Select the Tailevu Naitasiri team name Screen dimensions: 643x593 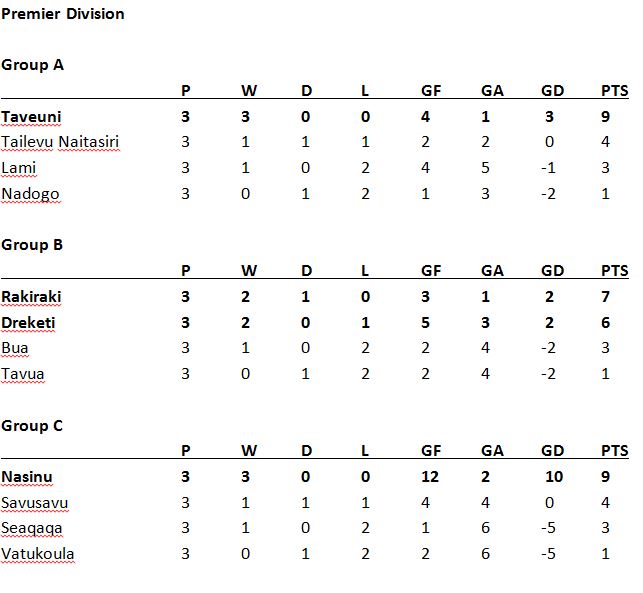tap(60, 142)
